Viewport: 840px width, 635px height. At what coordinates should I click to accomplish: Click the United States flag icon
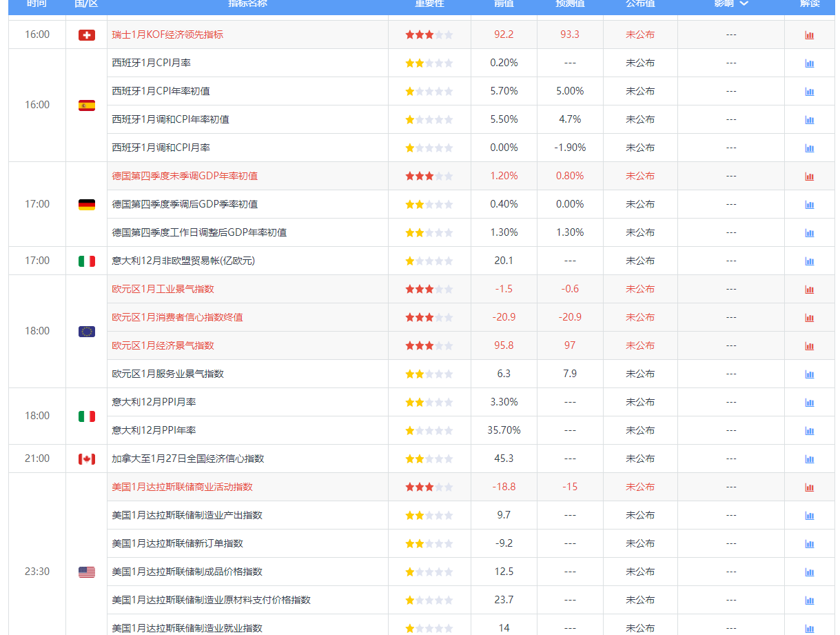tap(87, 572)
